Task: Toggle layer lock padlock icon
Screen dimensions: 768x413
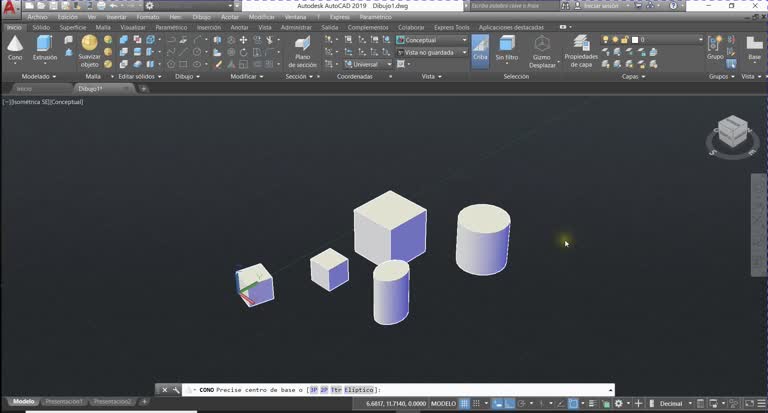Action: pyautogui.click(x=624, y=40)
